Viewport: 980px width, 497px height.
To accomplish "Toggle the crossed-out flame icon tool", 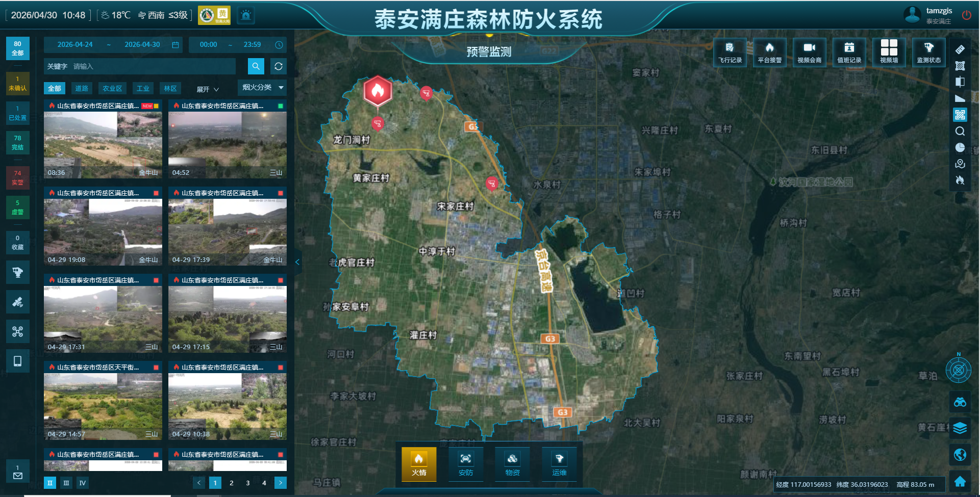I will tap(960, 180).
